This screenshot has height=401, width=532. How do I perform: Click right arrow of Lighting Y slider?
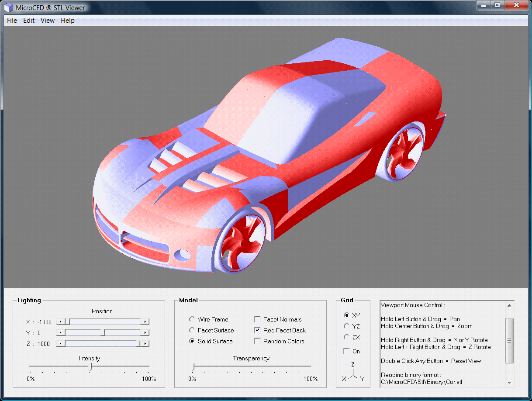(146, 333)
